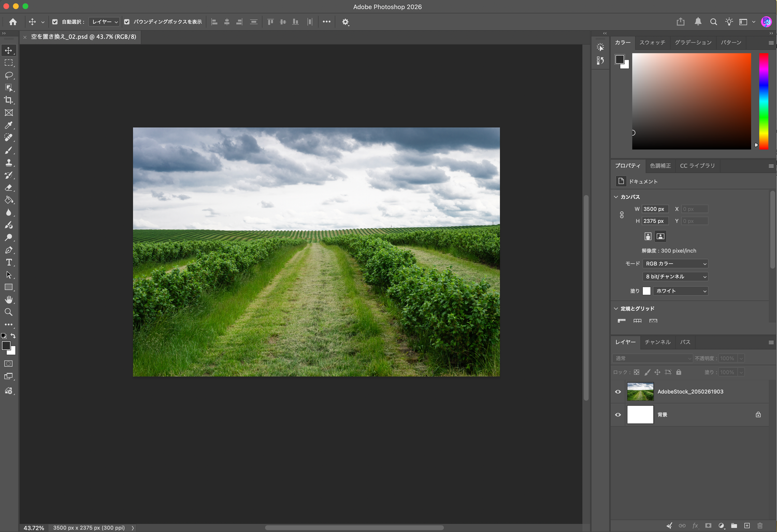The width and height of the screenshot is (777, 532).
Task: Select the Eyedropper tool
Action: [9, 125]
